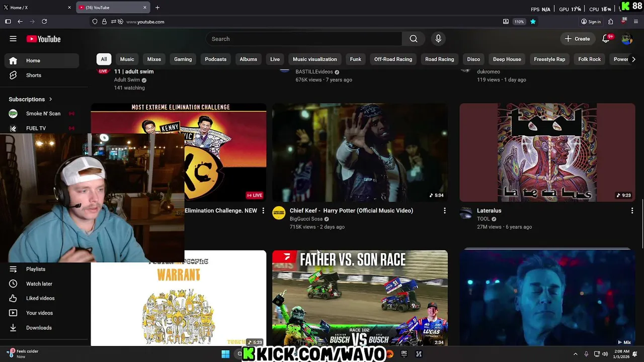644x362 pixels.
Task: Open the Father vs. Son Race thumbnail
Action: [x=360, y=298]
